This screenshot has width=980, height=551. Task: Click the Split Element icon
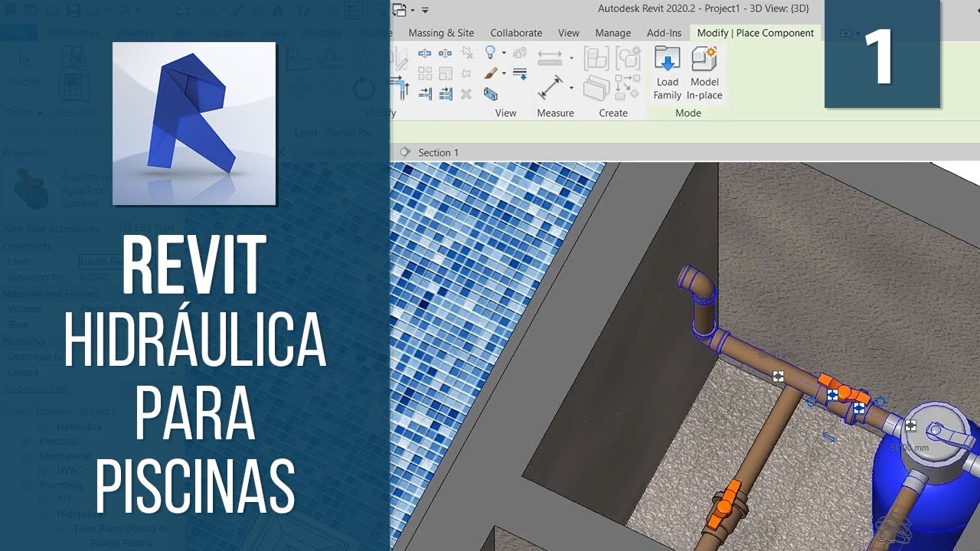(425, 53)
